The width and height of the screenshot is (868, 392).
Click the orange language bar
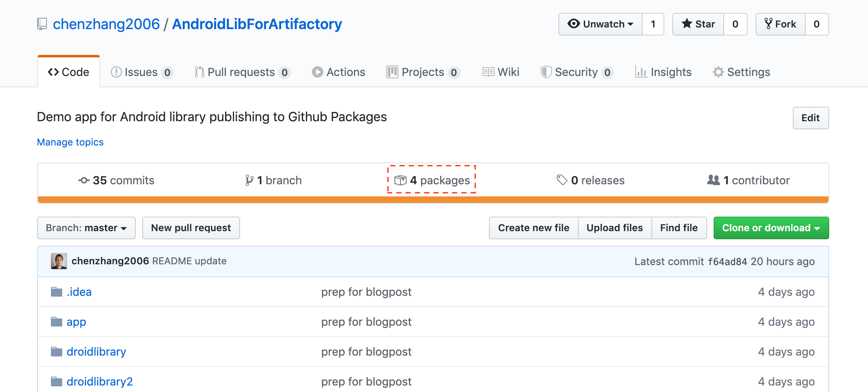[x=433, y=200]
